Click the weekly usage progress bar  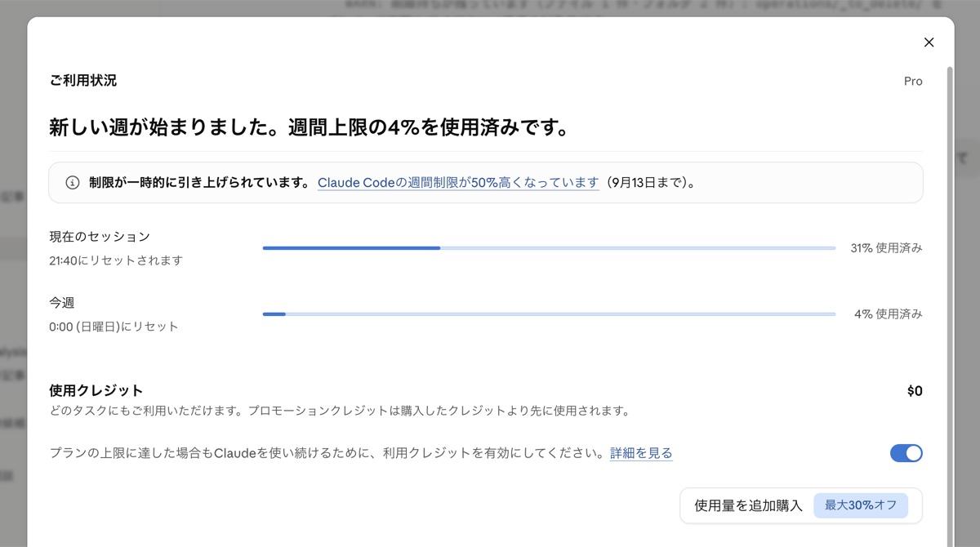(x=549, y=314)
